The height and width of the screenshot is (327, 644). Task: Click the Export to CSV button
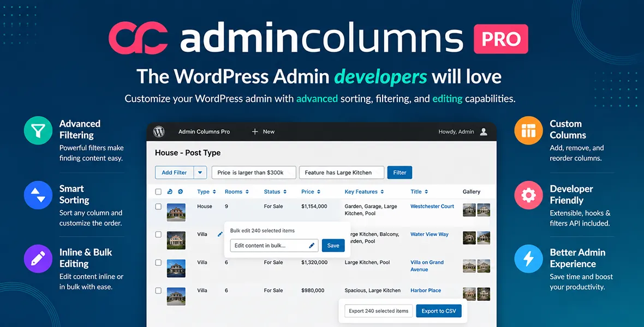439,311
